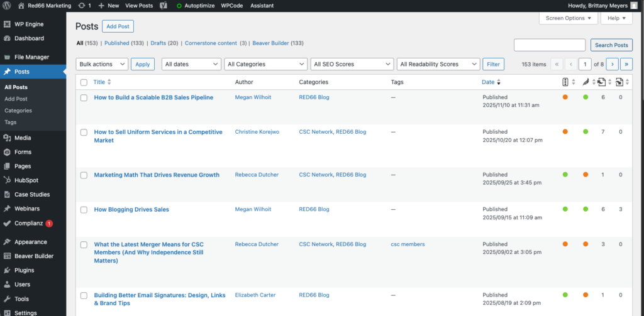The height and width of the screenshot is (316, 644).
Task: Open How to Build a Scalable B2B Sales Pipeline
Action: [153, 97]
